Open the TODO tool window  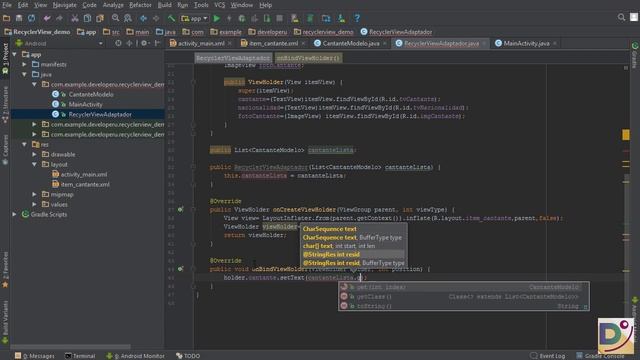[x=188, y=356]
